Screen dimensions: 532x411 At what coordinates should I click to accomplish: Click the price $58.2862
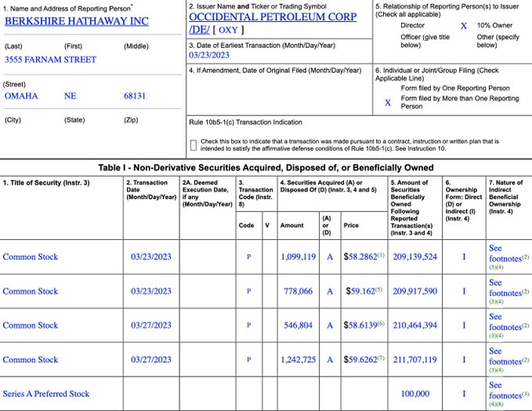click(x=360, y=256)
